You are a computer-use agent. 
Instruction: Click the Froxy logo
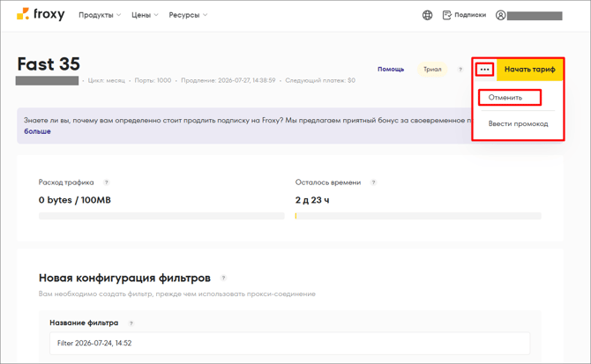tap(41, 15)
